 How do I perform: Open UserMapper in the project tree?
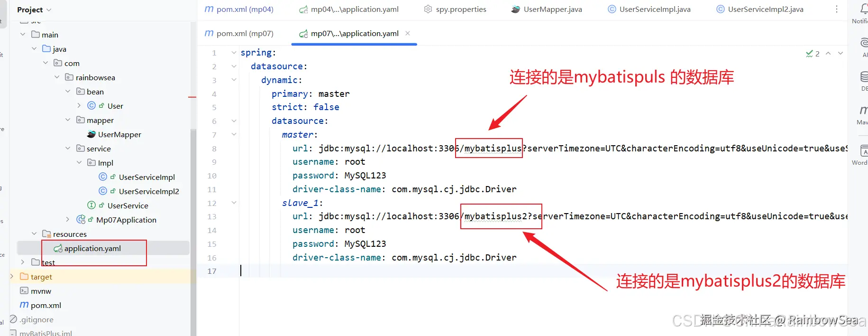pyautogui.click(x=119, y=134)
